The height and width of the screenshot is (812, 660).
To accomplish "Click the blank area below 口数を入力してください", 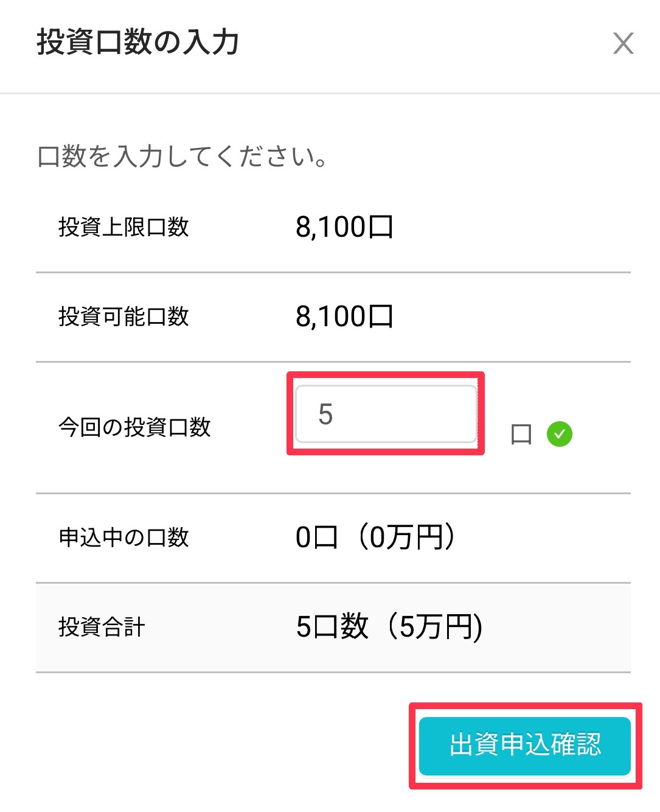I will click(333, 189).
